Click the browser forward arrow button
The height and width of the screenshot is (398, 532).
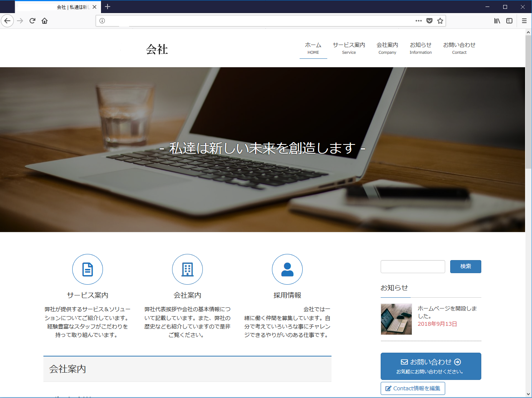[x=20, y=21]
